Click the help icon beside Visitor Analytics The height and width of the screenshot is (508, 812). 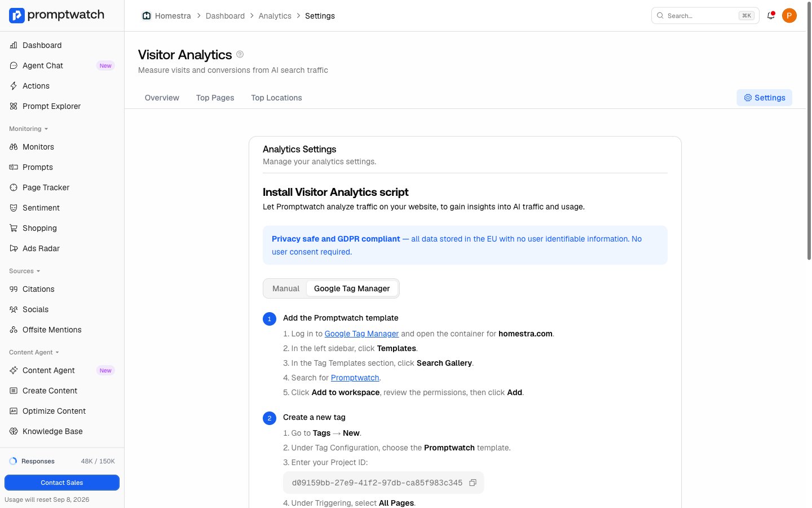coord(240,54)
